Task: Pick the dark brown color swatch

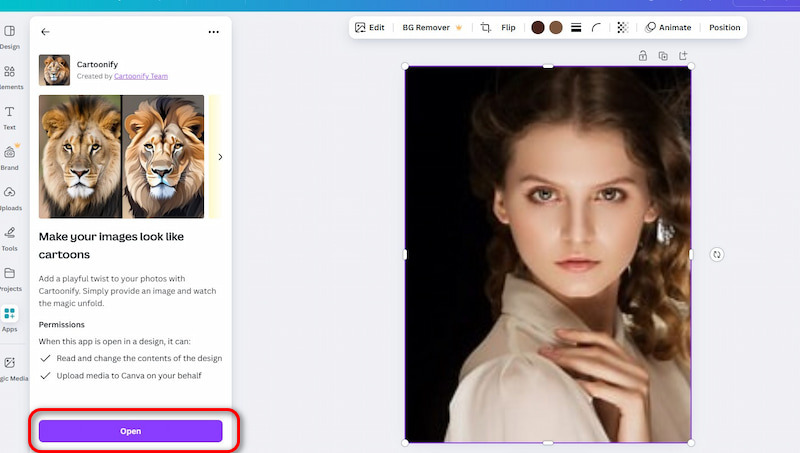Action: 538,28
